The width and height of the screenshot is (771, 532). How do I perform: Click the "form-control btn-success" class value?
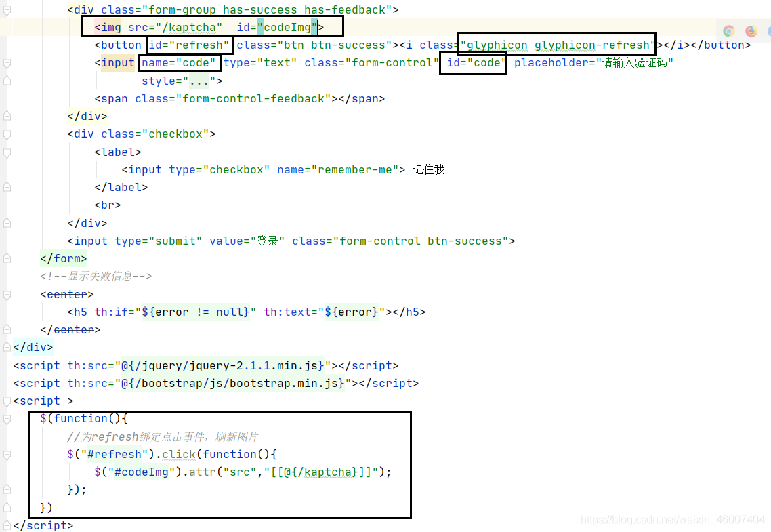click(x=421, y=241)
